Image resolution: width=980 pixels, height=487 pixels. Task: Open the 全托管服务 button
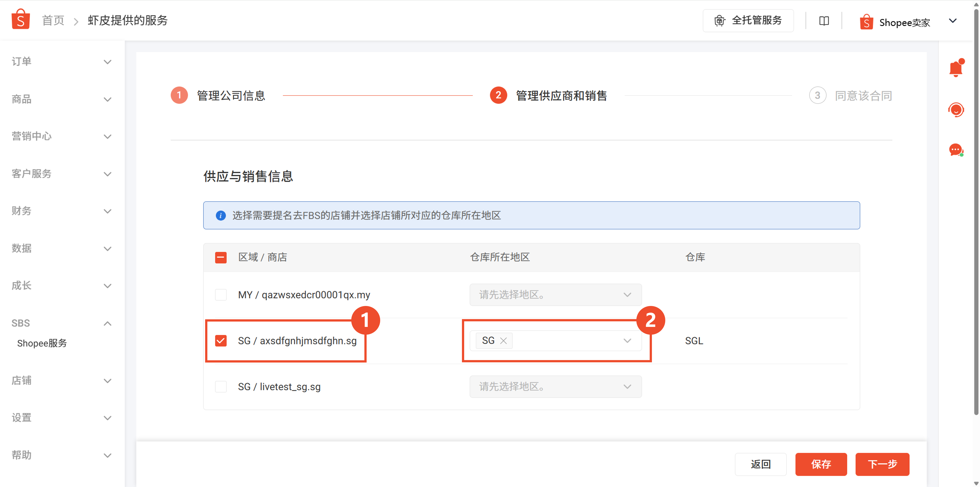click(x=748, y=20)
